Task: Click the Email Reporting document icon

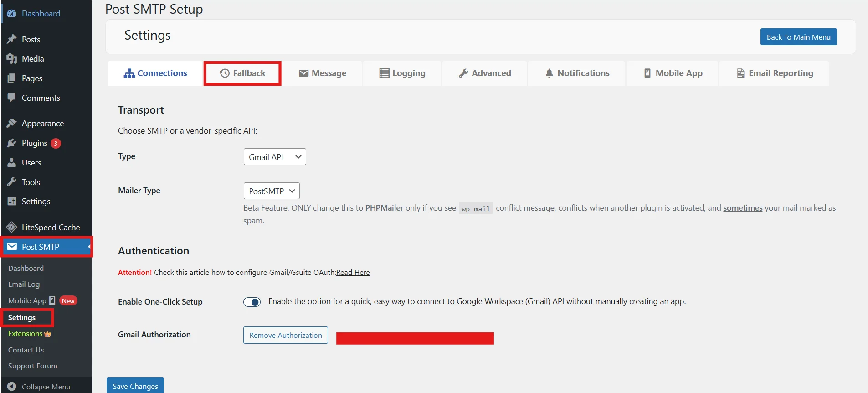Action: click(x=741, y=73)
